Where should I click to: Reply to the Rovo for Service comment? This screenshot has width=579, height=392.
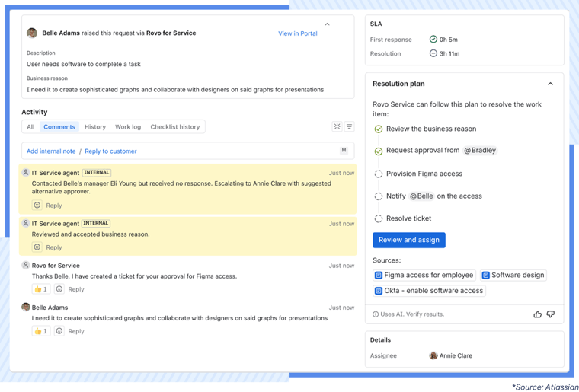tap(76, 289)
